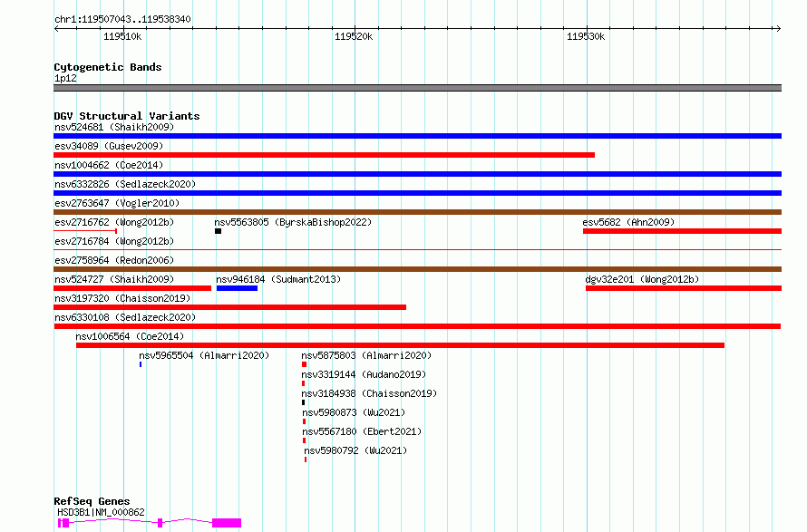Click the blue nsv6332826 variant bar
Viewport: 807px width, 532px height.
[417, 193]
